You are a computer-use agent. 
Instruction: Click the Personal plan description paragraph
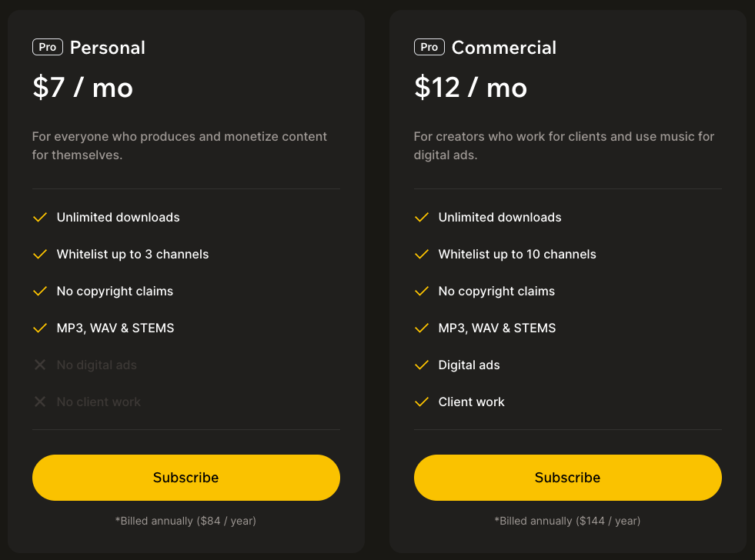click(x=179, y=145)
